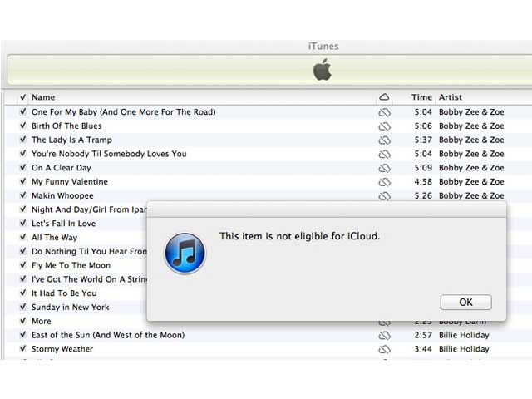532x399 pixels.
Task: Click ineligible iCloud icon for The Lady Is A Tramp
Action: pos(384,140)
